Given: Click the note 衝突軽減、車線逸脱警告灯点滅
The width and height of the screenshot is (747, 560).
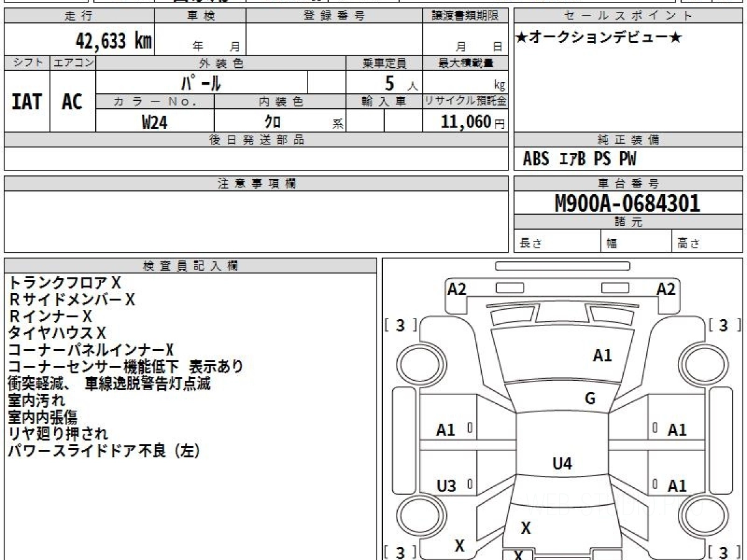Looking at the screenshot, I should click(x=109, y=383).
